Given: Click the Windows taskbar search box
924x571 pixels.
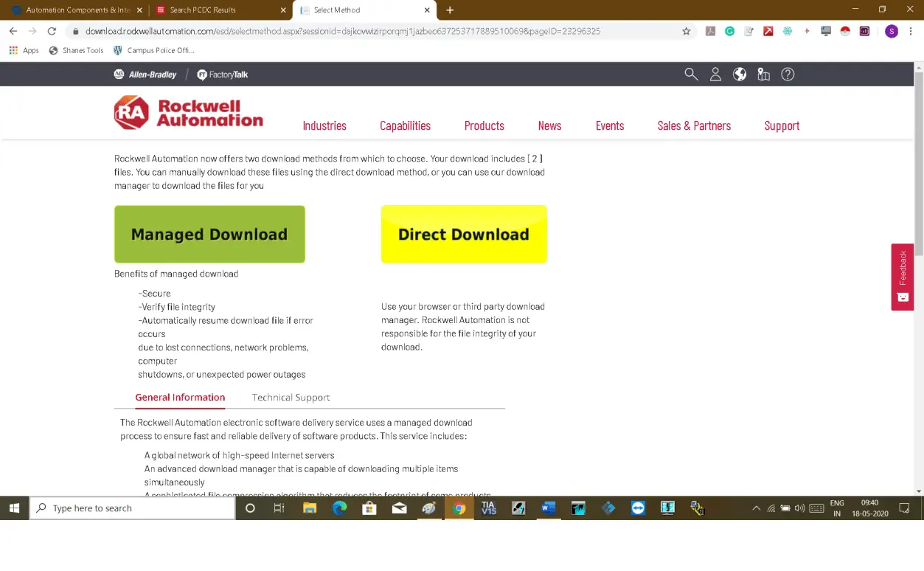Looking at the screenshot, I should tap(132, 508).
